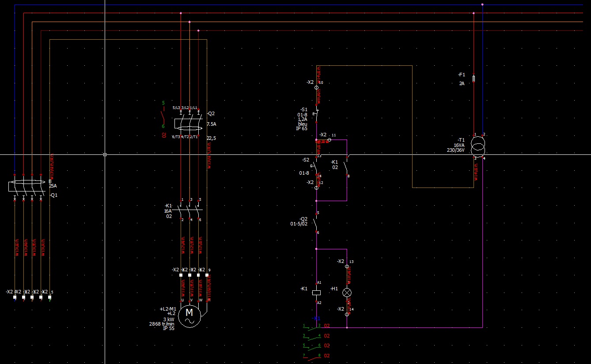
Task: Select the motor M symbol
Action: point(189,315)
